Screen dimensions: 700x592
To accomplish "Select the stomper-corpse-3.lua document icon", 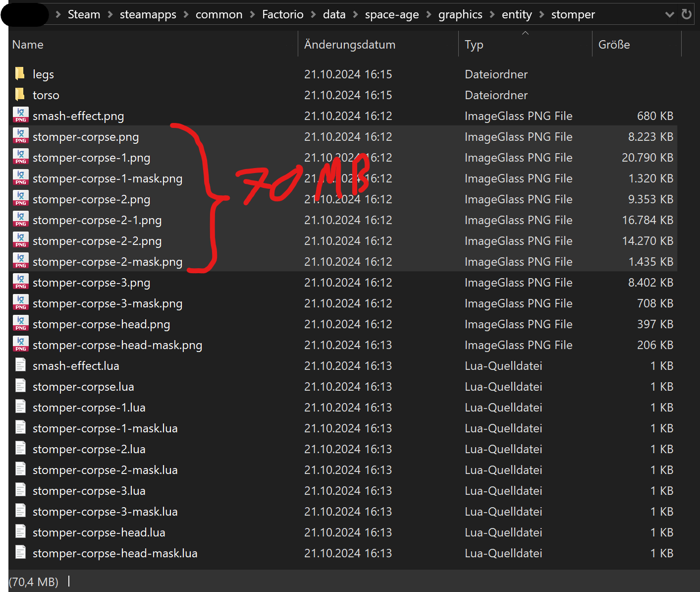I will [x=20, y=490].
